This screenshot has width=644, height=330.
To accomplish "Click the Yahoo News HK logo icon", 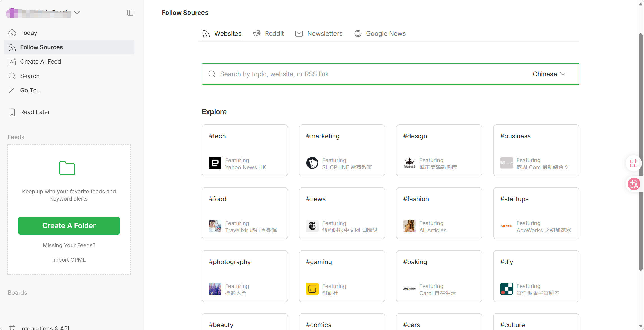I will 215,163.
